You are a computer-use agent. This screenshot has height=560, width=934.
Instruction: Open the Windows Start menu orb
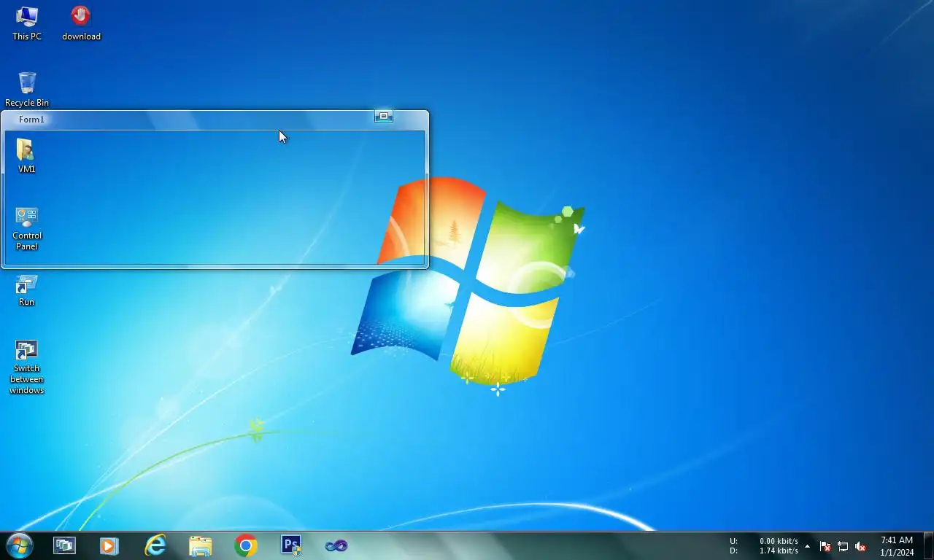click(x=19, y=545)
